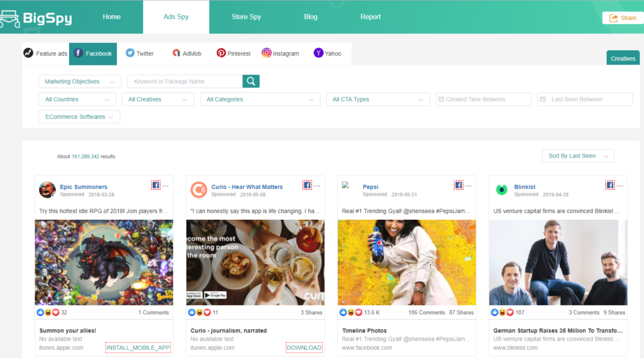Open the Sort By Last Seen dropdown

pyautogui.click(x=578, y=156)
